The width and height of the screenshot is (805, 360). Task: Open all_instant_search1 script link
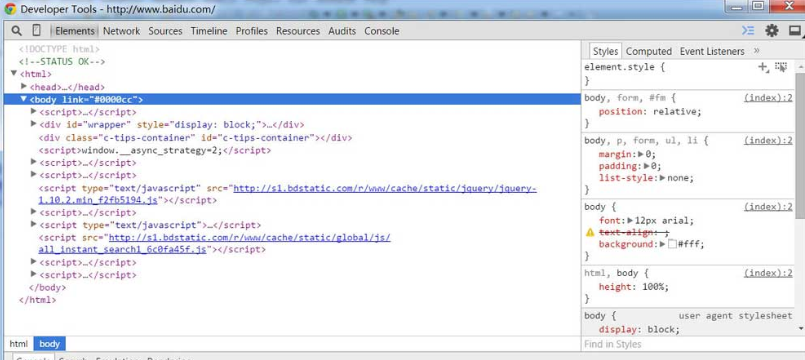[215, 244]
